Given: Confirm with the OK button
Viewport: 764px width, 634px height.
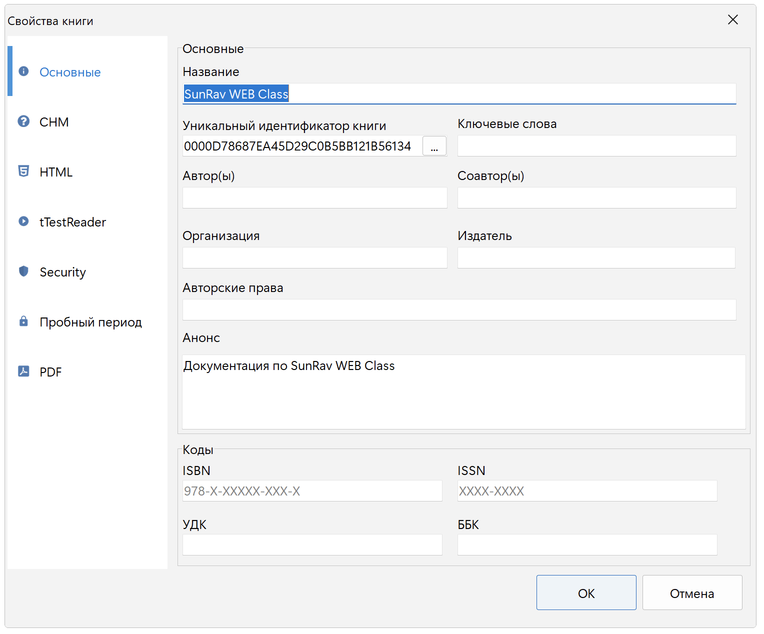Looking at the screenshot, I should click(586, 593).
